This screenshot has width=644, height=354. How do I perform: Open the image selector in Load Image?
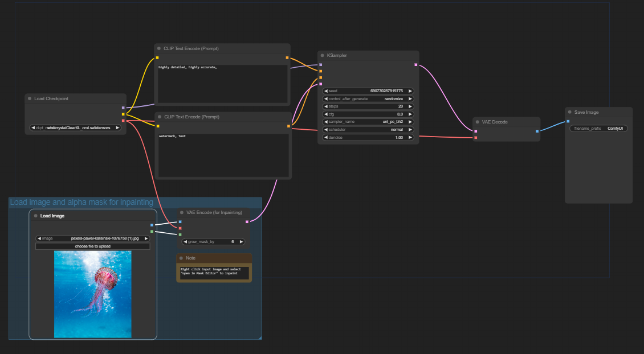(93, 238)
